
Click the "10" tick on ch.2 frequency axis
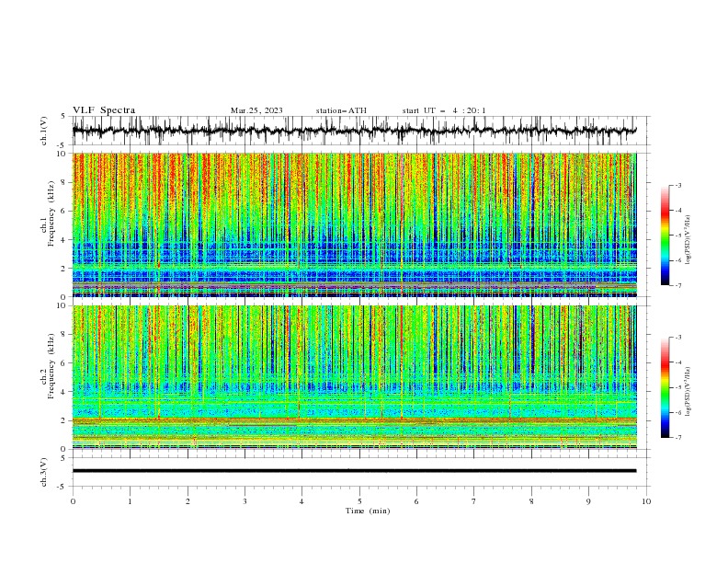coord(63,305)
